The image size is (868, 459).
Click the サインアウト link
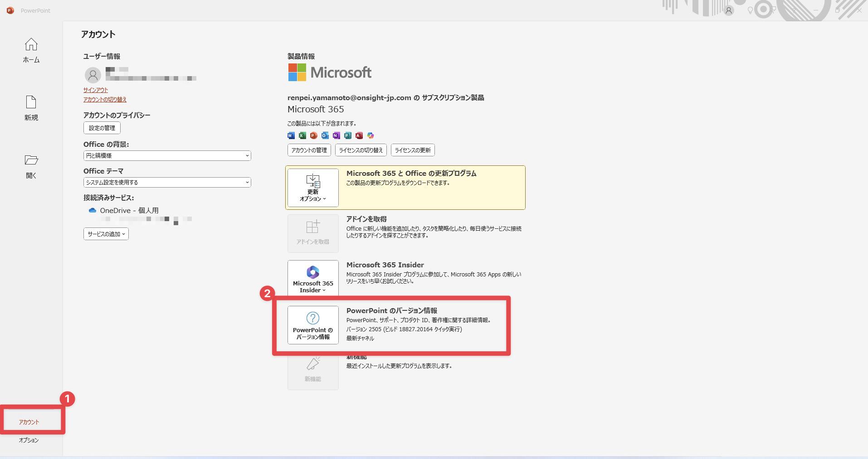pyautogui.click(x=96, y=90)
